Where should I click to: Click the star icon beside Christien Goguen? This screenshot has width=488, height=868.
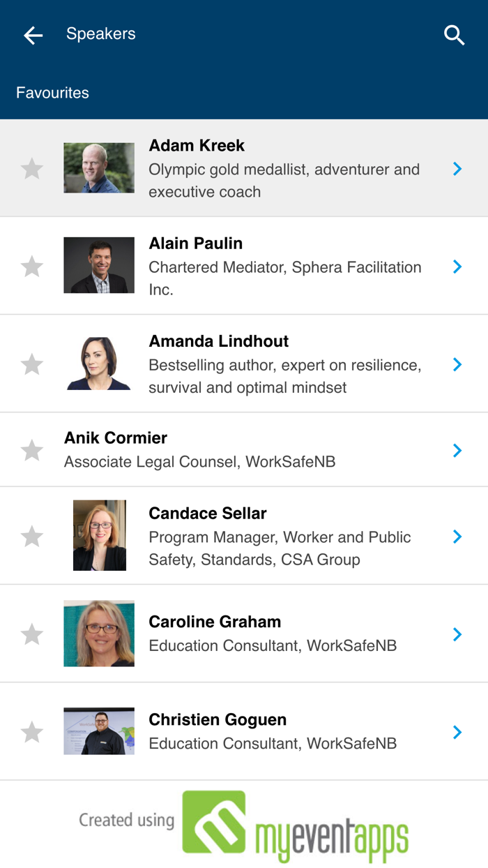pos(31,732)
